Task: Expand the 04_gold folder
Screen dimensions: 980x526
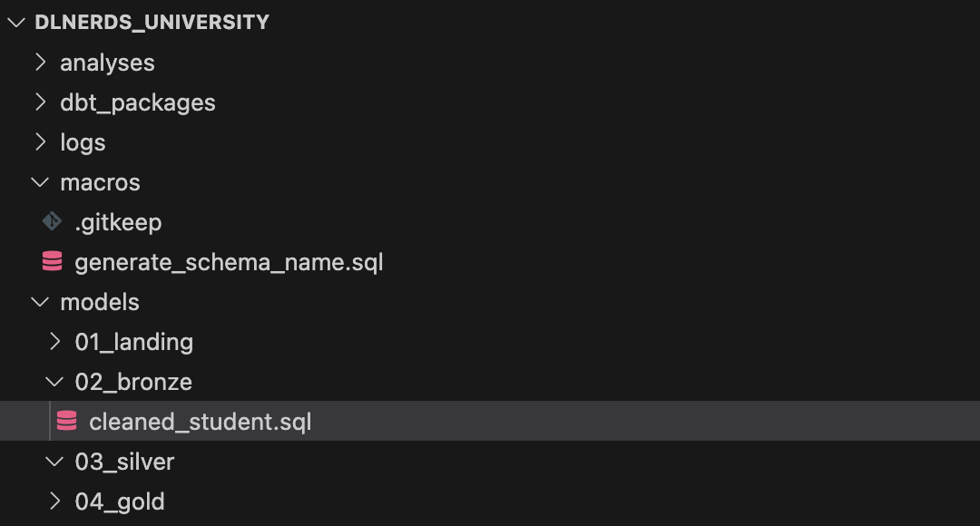Action: pos(54,501)
